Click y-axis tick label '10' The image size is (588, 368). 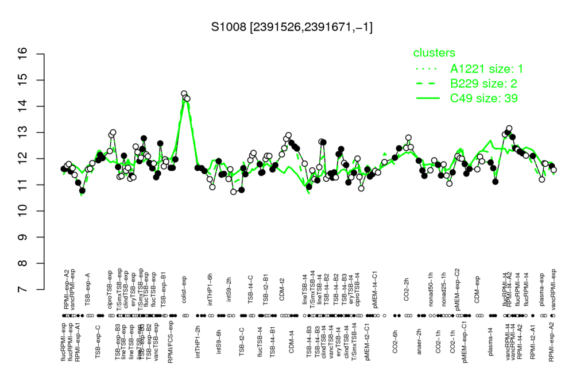[x=23, y=211]
